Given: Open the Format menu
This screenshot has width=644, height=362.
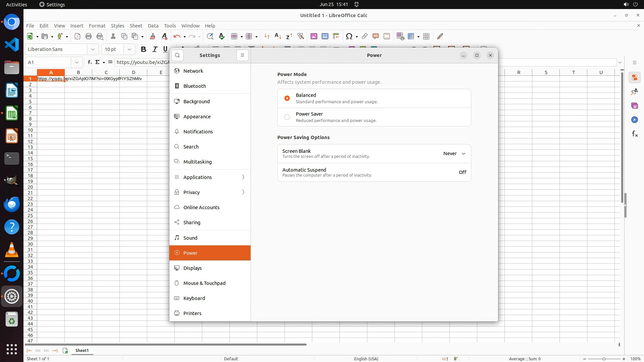Looking at the screenshot, I should click(x=97, y=26).
